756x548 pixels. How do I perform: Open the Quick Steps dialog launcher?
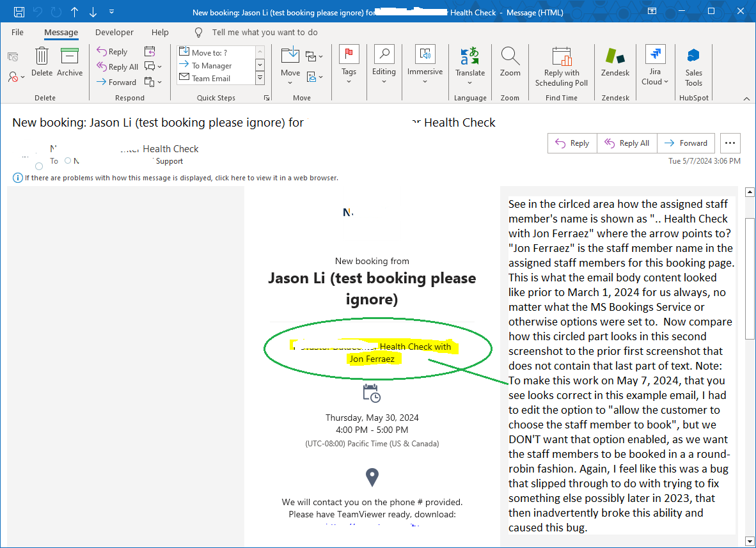pyautogui.click(x=267, y=98)
